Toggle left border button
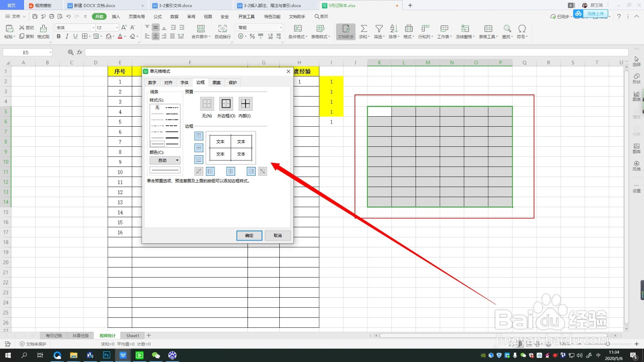This screenshot has height=362, width=644. [x=210, y=171]
